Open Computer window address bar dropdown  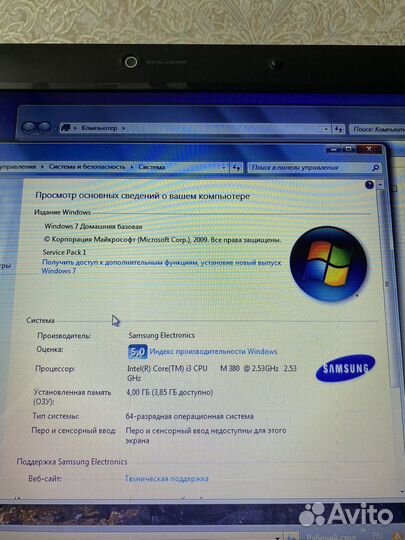[326, 129]
